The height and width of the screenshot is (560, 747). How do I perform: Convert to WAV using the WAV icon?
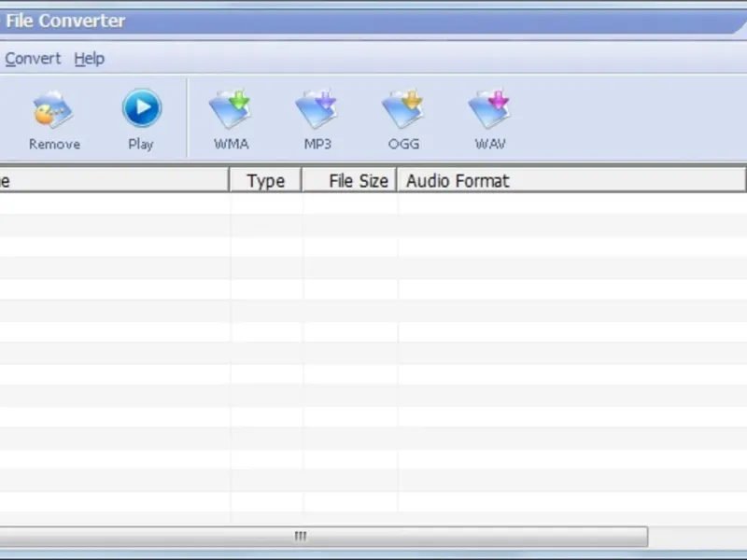pyautogui.click(x=489, y=108)
